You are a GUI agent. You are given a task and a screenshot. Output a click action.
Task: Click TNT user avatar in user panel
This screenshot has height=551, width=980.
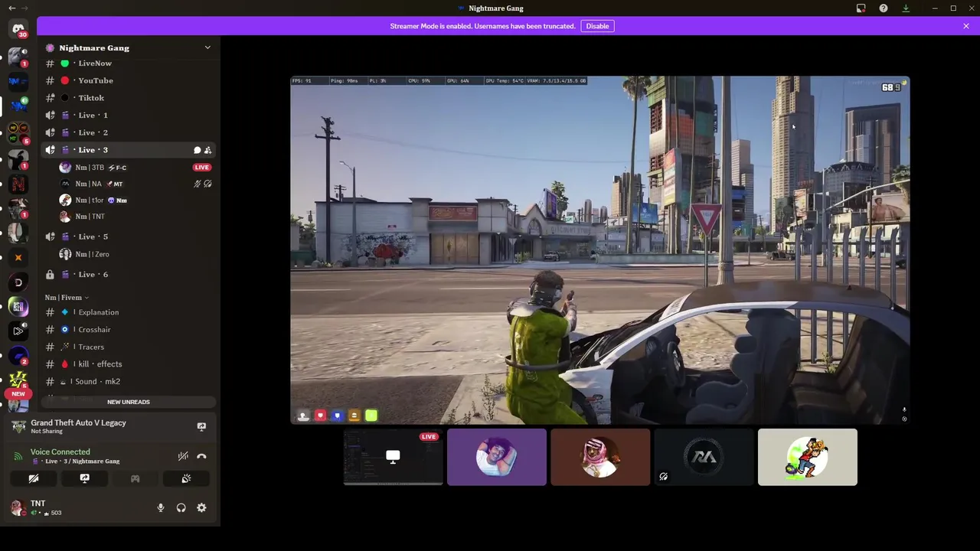(x=18, y=507)
